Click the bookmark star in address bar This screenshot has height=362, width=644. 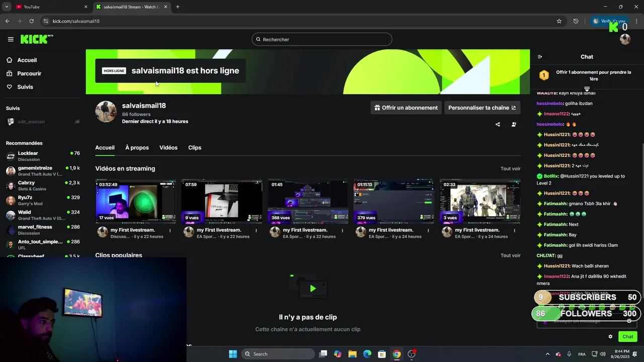tap(559, 21)
